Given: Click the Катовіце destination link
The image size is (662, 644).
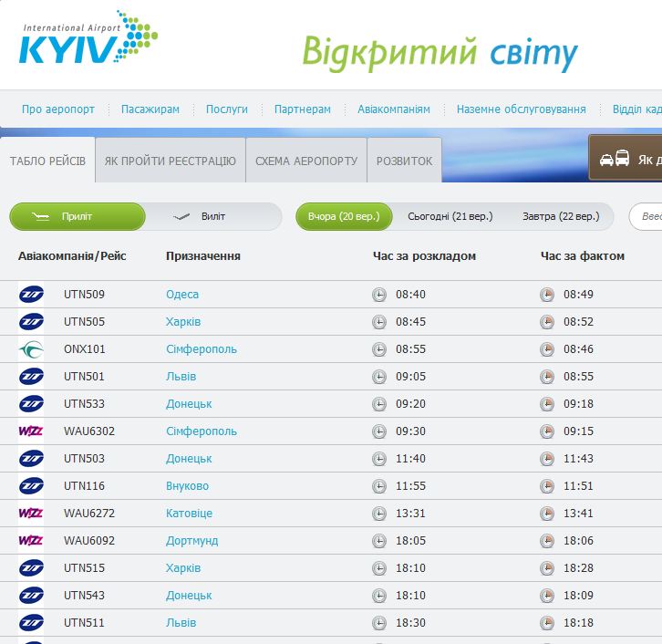Looking at the screenshot, I should 189,514.
